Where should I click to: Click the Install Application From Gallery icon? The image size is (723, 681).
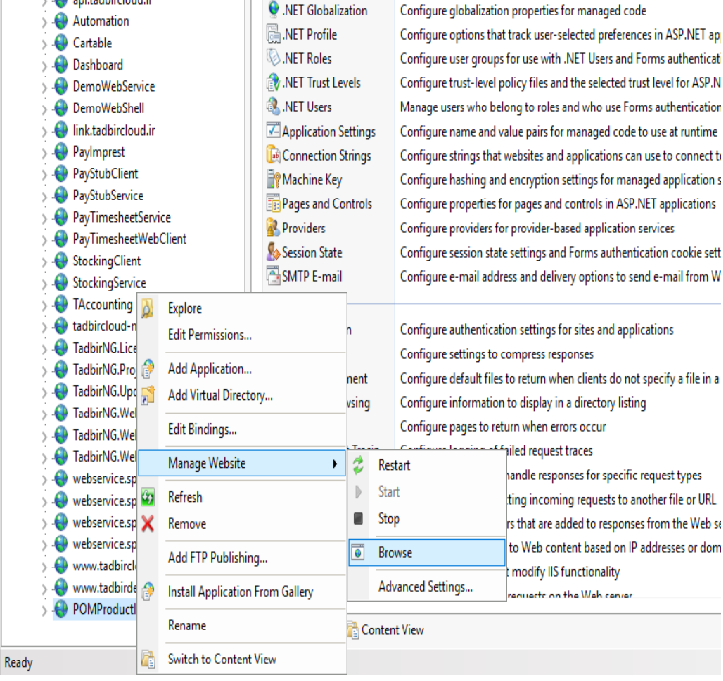coord(148,592)
